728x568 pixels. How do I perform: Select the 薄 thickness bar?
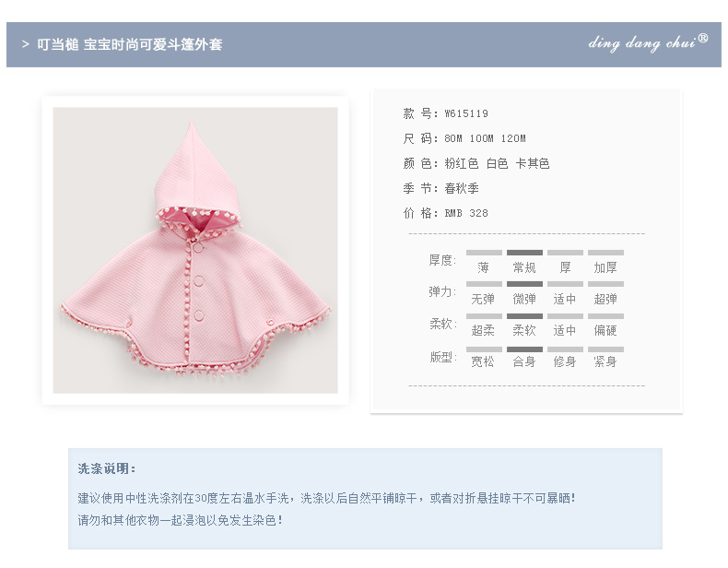484,253
